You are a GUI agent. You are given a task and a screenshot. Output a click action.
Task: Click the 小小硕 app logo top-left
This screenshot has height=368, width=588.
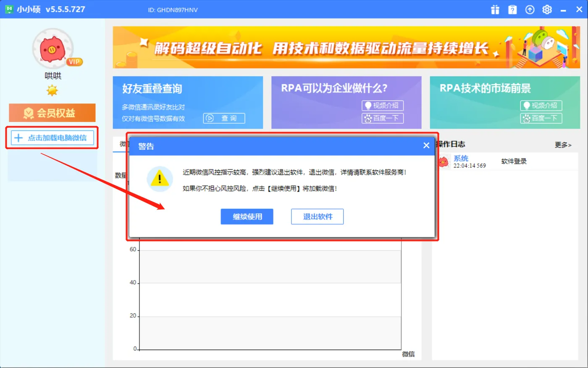click(x=9, y=9)
